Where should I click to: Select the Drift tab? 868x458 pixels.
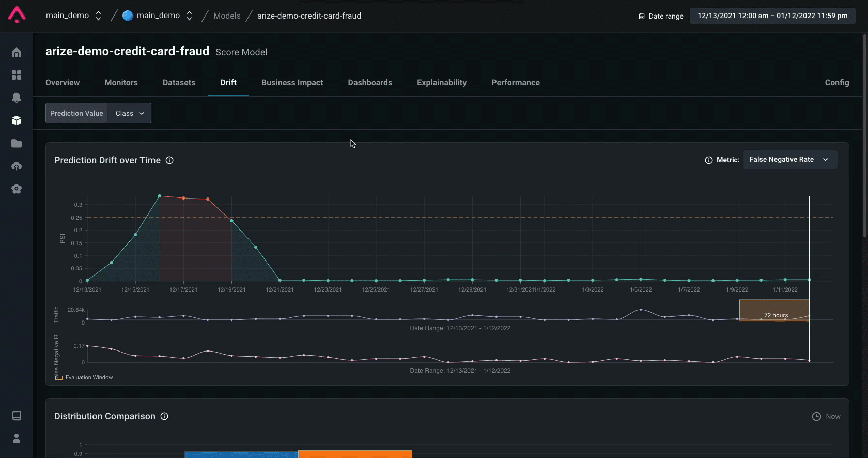tap(228, 83)
